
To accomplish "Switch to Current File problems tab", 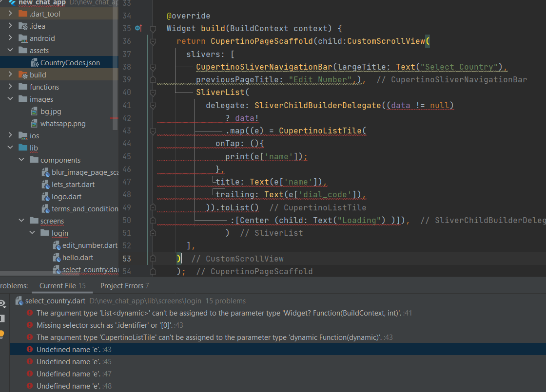I will 62,285.
